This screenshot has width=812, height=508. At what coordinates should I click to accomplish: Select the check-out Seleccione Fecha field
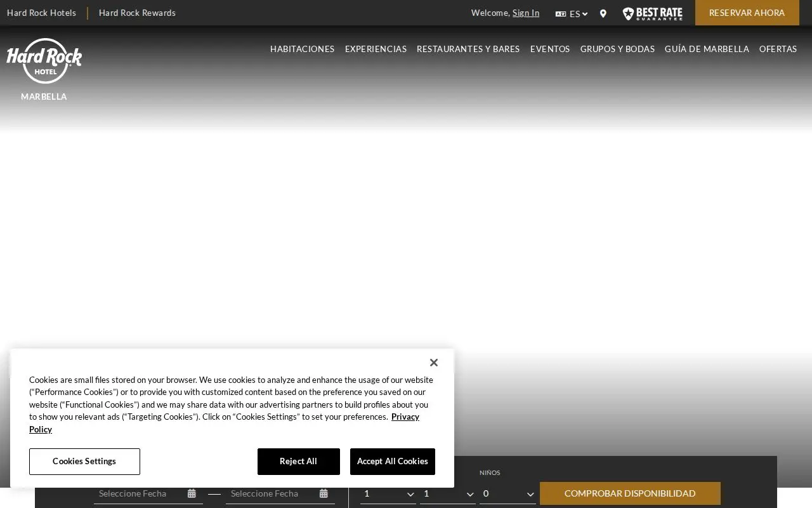pyautogui.click(x=280, y=493)
